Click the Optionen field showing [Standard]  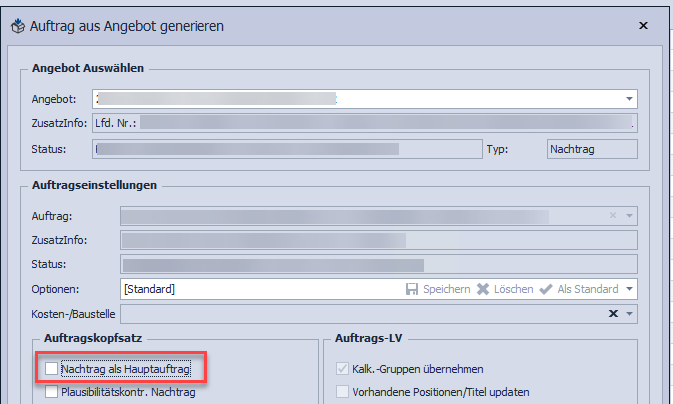(x=250, y=289)
